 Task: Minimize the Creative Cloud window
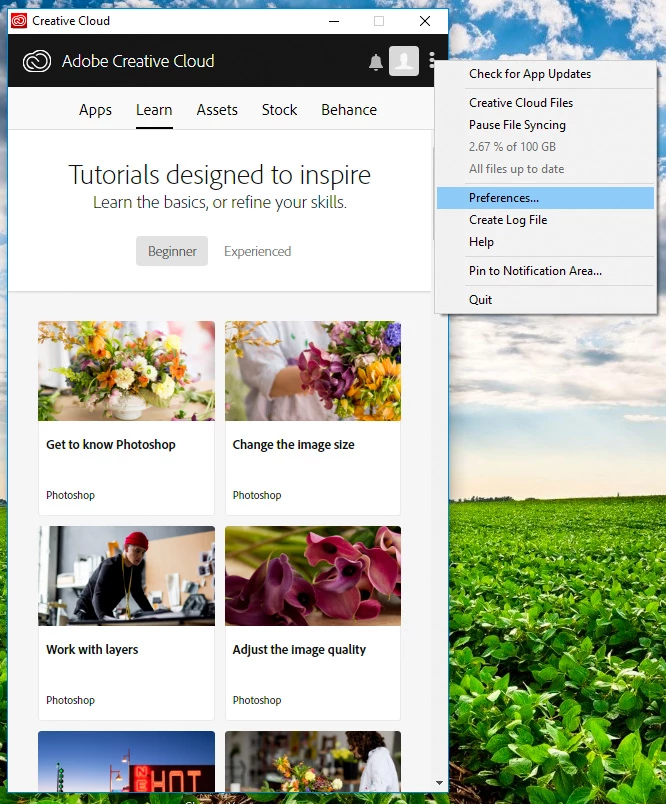tap(334, 21)
